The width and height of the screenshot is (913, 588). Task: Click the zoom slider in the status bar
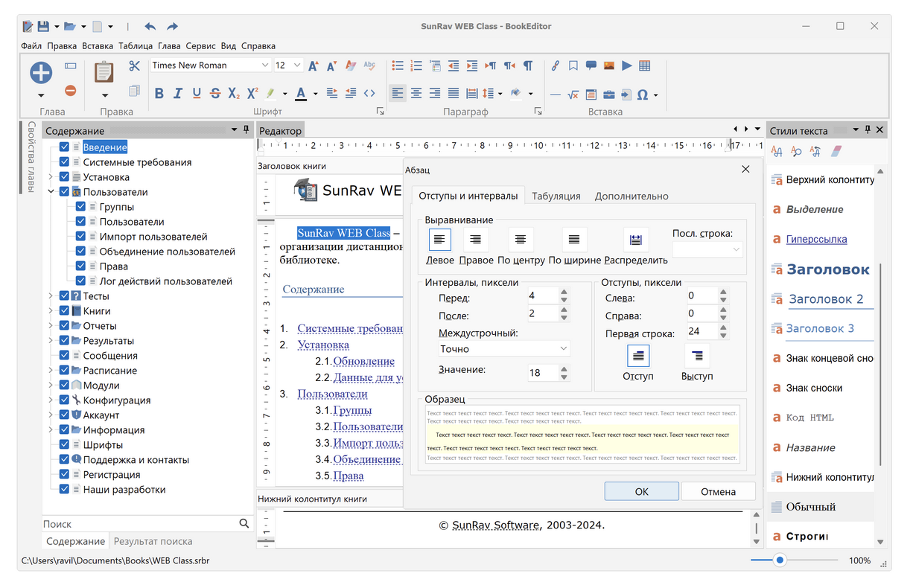click(780, 560)
